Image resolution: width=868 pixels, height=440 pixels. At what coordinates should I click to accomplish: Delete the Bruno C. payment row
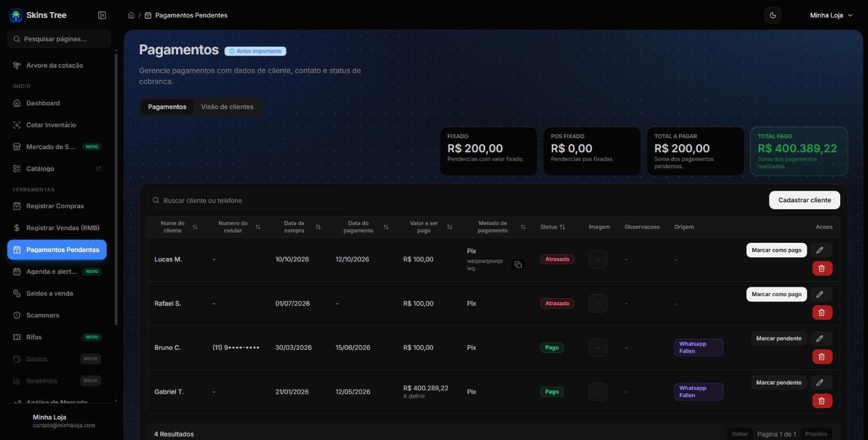point(822,357)
